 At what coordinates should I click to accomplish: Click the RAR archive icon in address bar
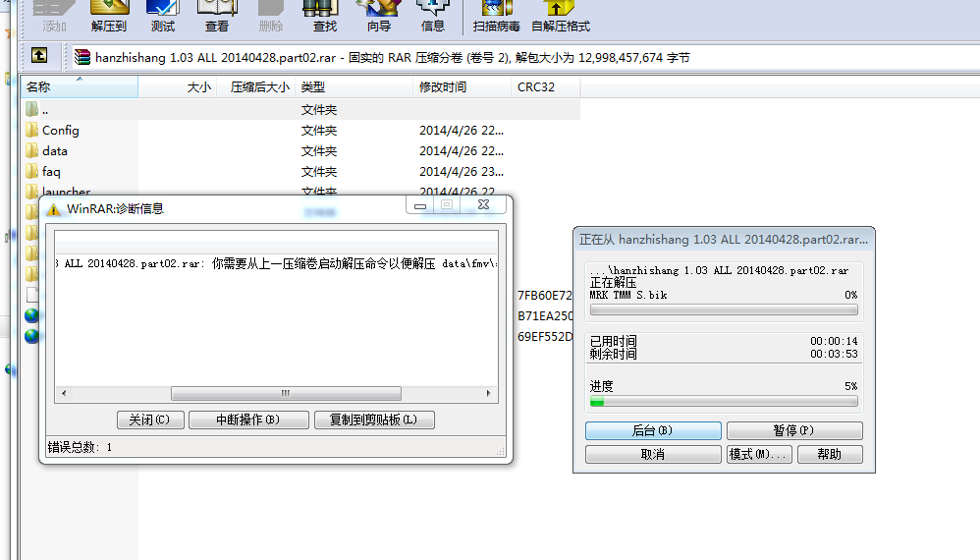click(x=82, y=58)
